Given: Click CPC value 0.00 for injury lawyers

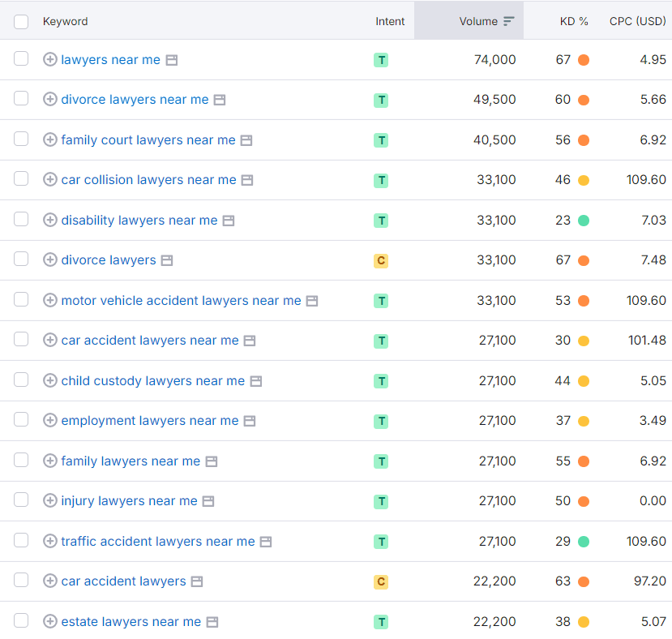Looking at the screenshot, I should tap(653, 501).
